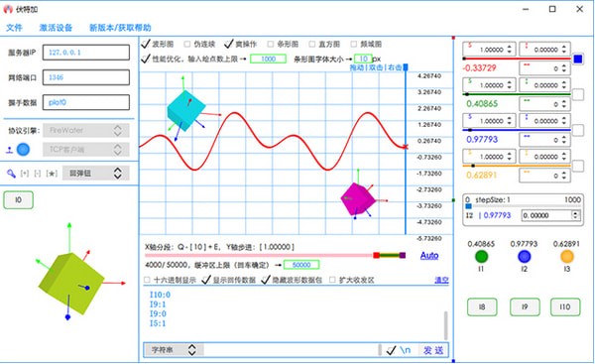Screen dimensions: 595x364
Task: Open the 回弹钮 control type dropdown
Action: pyautogui.click(x=95, y=174)
